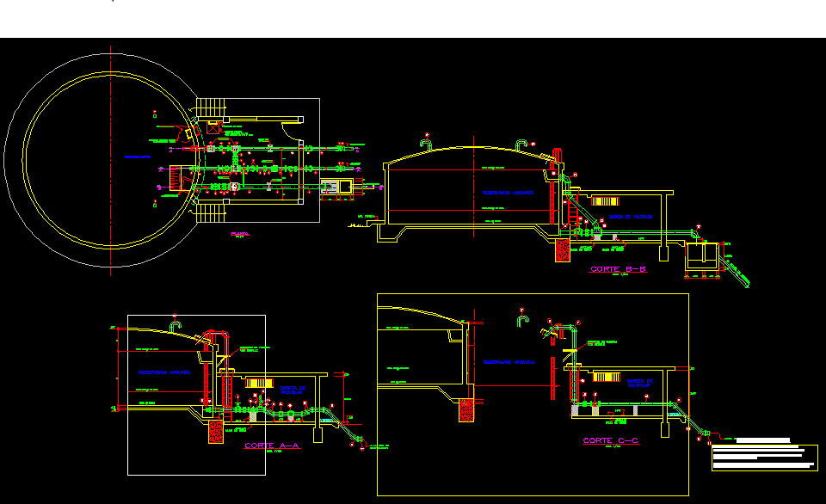Select the 'CORTE C-C' section title
Viewport: 826px width, 504px height.
click(x=611, y=440)
